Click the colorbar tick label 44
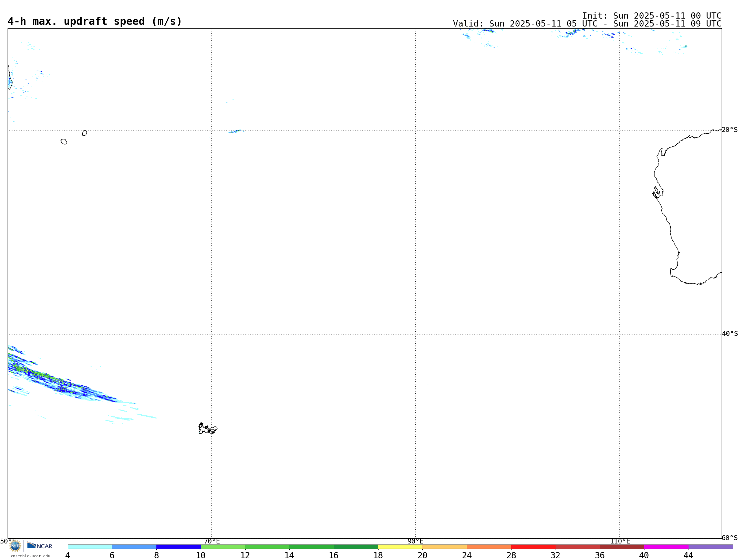 point(689,556)
